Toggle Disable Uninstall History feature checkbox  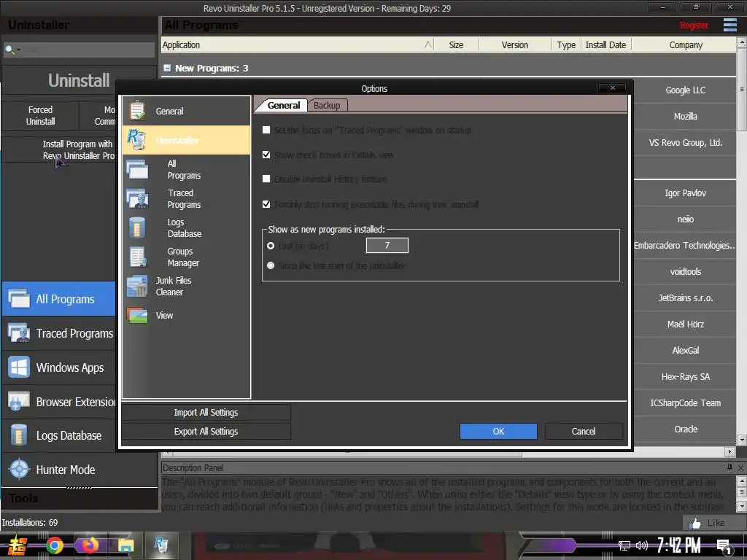266,179
